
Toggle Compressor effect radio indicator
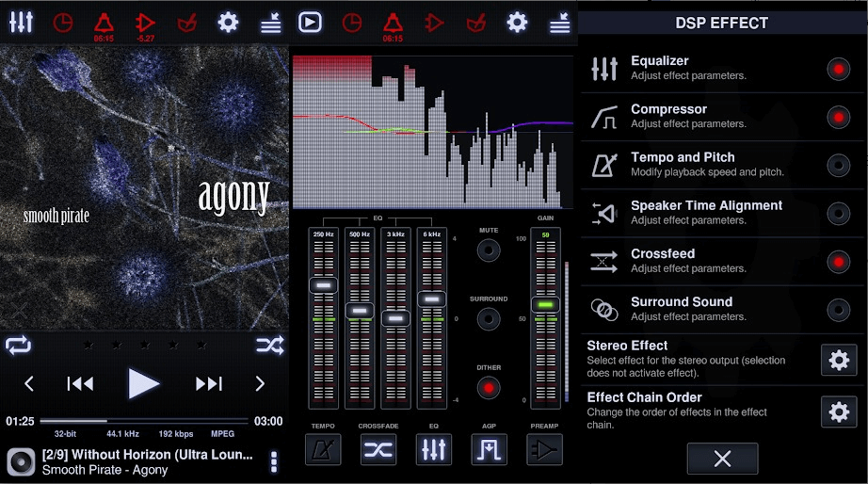[838, 118]
